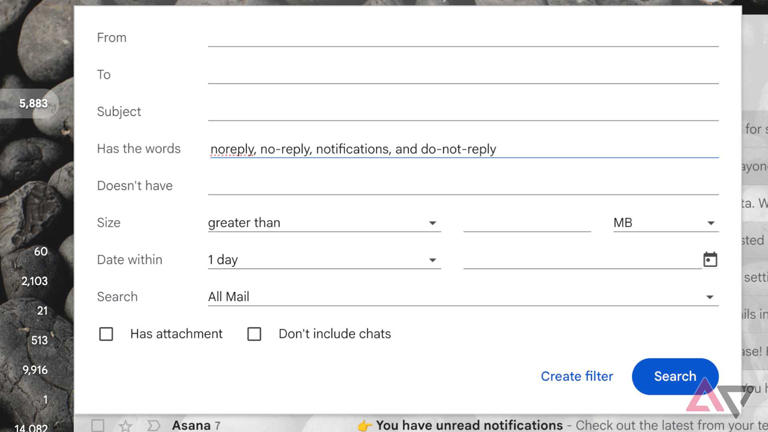Image resolution: width=768 pixels, height=432 pixels.
Task: Click the Size value input field
Action: (x=527, y=223)
